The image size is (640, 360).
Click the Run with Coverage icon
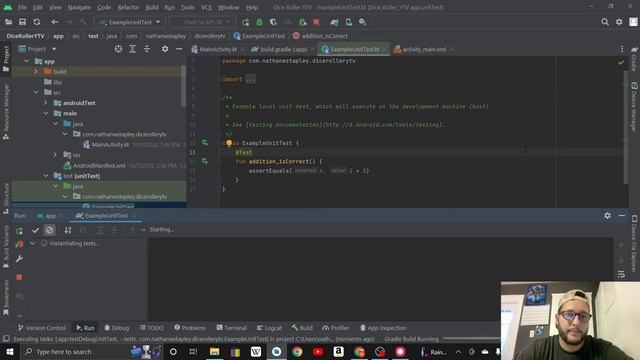click(273, 22)
